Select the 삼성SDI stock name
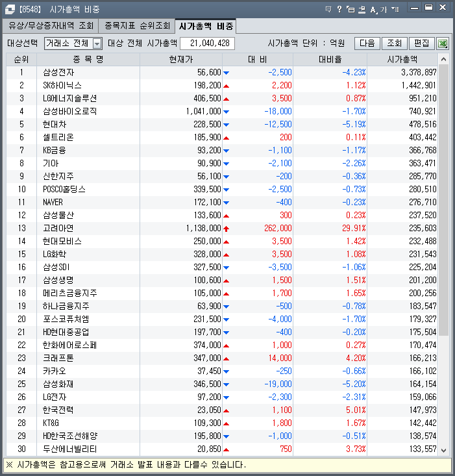 coord(56,268)
